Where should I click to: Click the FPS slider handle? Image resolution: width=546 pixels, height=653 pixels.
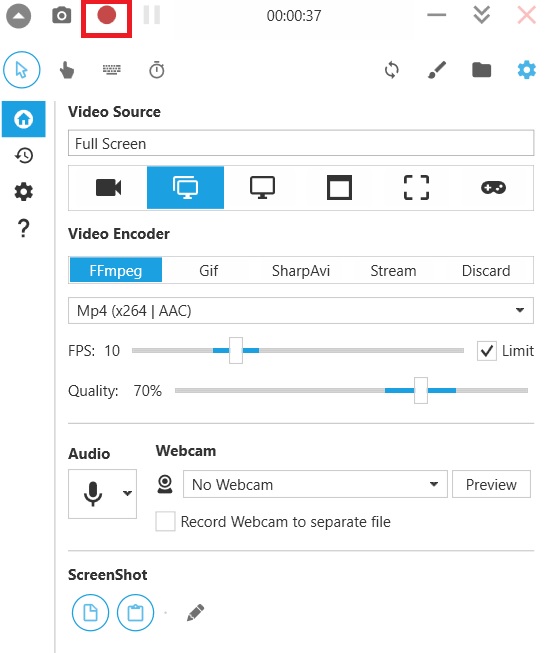(236, 351)
